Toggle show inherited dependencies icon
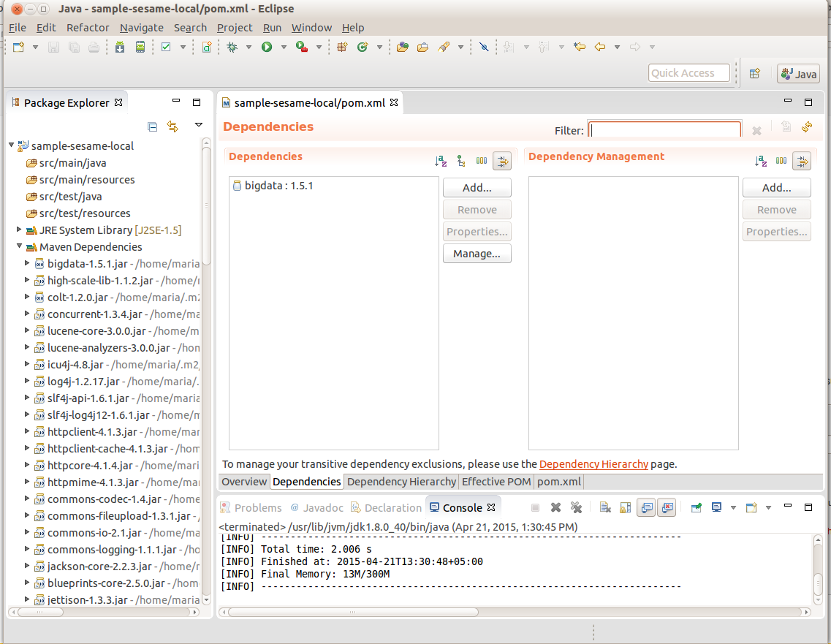This screenshot has width=831, height=644. point(461,161)
